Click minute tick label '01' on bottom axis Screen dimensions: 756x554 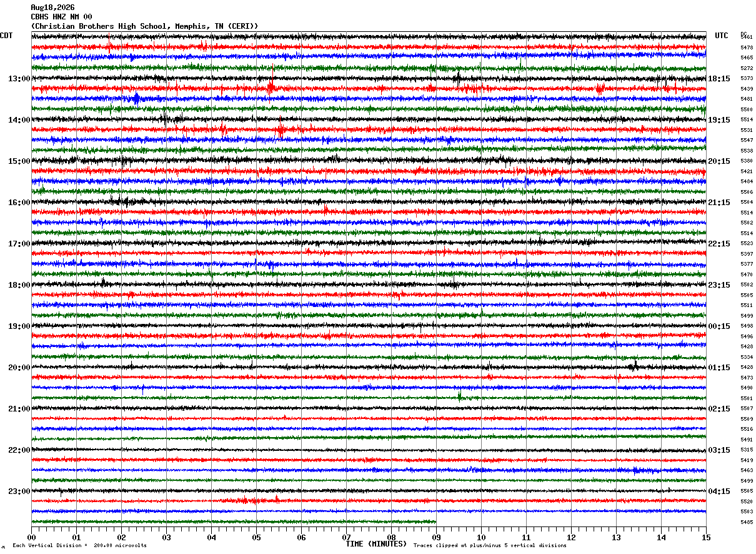click(76, 537)
